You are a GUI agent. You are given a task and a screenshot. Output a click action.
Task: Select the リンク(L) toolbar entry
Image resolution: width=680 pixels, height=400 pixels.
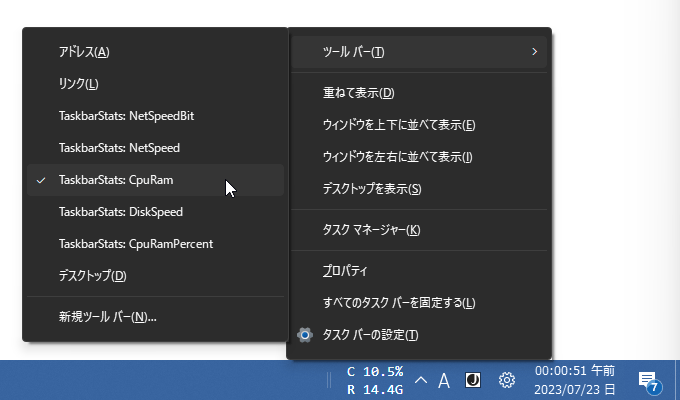(155, 84)
